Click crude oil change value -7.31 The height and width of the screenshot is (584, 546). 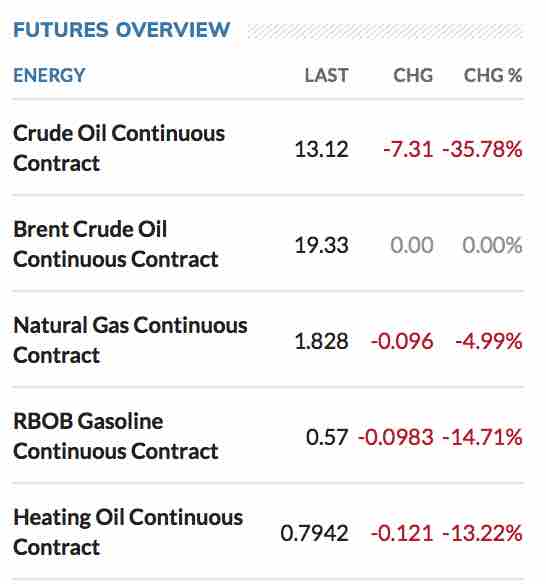click(x=408, y=149)
